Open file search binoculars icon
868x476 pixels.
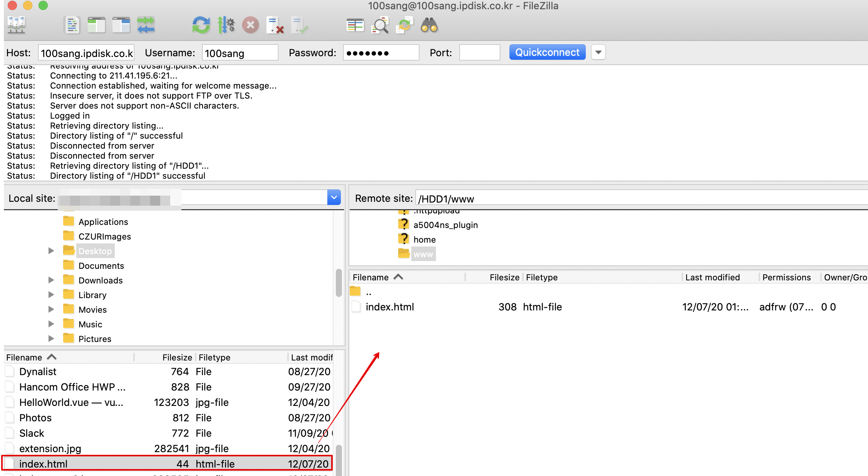pos(429,25)
